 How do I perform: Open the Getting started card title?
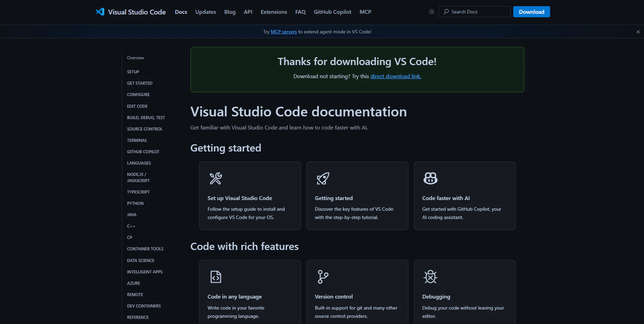[334, 198]
